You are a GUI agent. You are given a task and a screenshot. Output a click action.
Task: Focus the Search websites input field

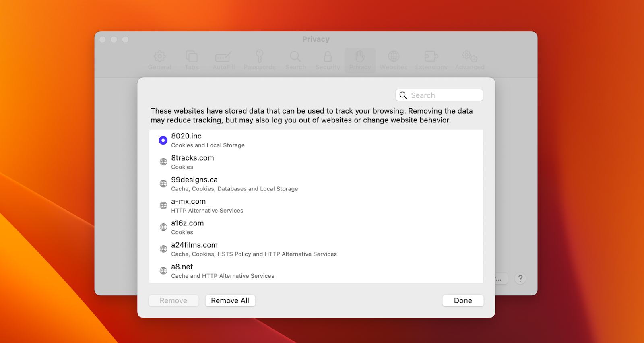[x=439, y=95]
